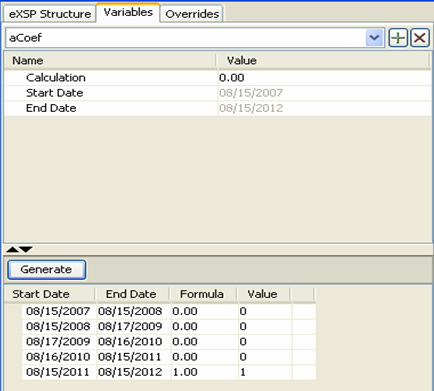Viewport: 434px width, 391px height.
Task: Expand panel with down triangle arrow
Action: click(26, 249)
